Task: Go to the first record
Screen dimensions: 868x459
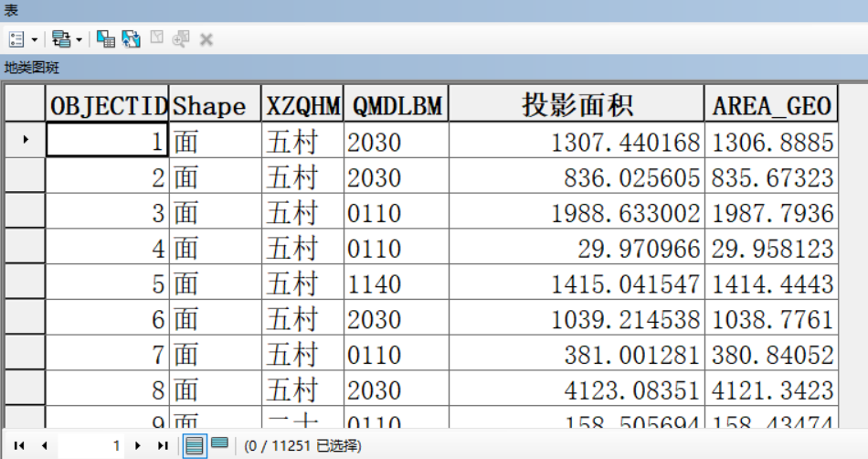Action: (19, 445)
